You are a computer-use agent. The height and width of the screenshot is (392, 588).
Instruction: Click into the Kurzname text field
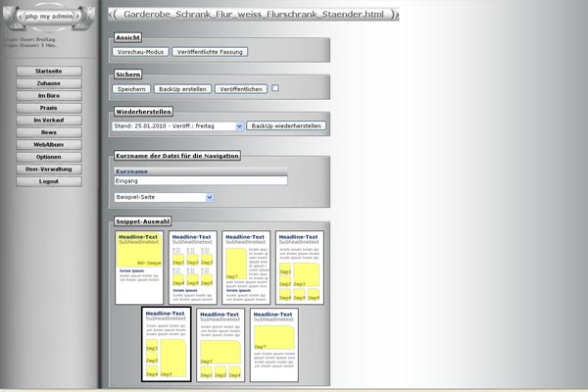201,180
